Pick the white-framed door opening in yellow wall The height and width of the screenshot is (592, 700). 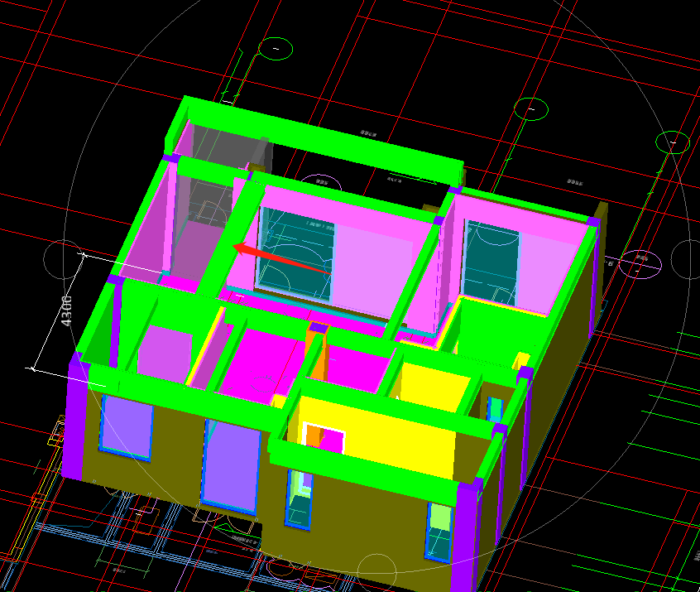(x=324, y=437)
